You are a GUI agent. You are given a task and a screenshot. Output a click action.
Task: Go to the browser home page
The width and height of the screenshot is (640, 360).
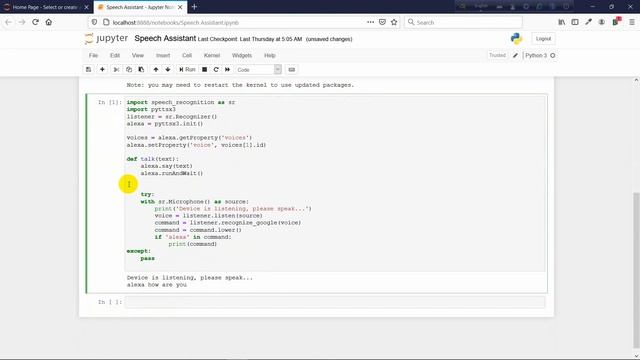pyautogui.click(x=49, y=22)
